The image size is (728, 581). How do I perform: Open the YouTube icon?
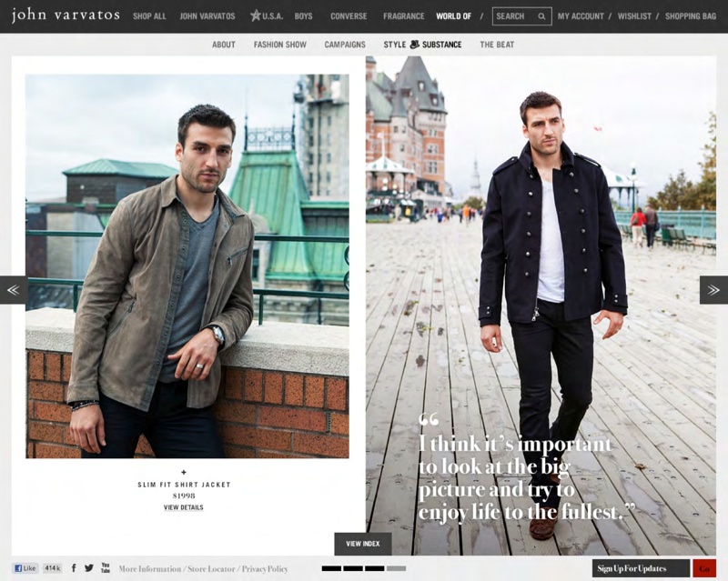point(106,567)
